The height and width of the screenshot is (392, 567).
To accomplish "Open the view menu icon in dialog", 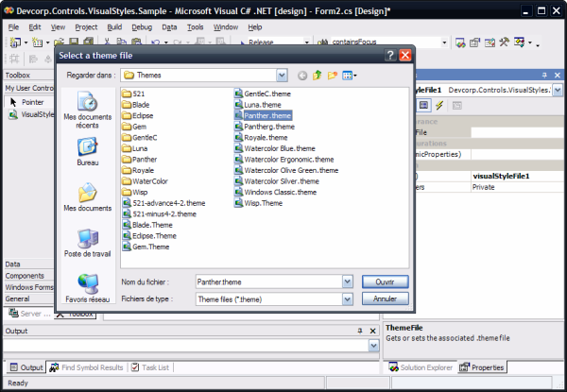I will (350, 76).
